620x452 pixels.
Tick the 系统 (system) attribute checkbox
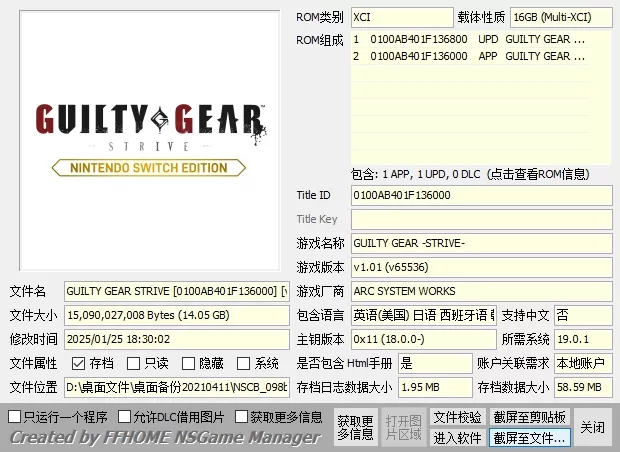coord(245,364)
